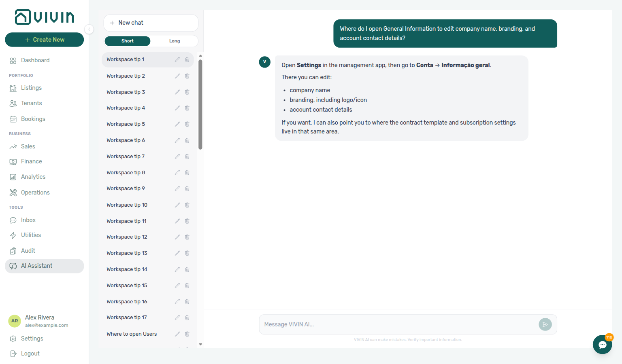The height and width of the screenshot is (364, 622).
Task: Click the Create New button
Action: pyautogui.click(x=45, y=40)
